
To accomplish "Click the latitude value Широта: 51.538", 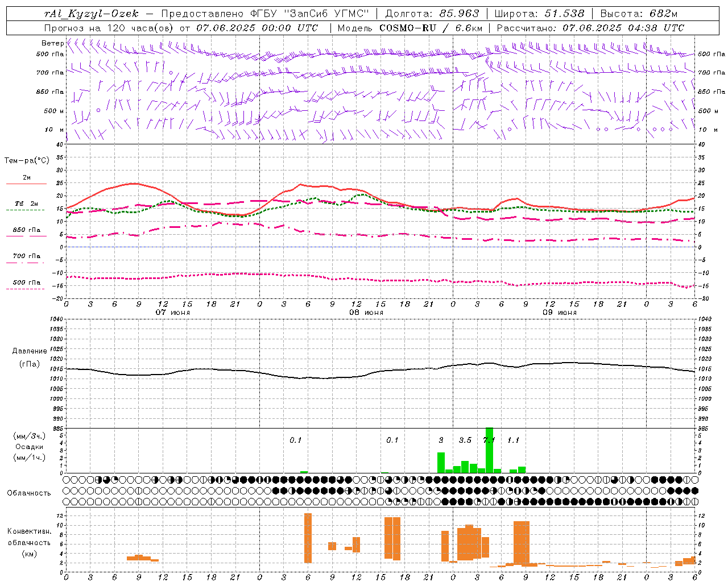I will coord(539,14).
